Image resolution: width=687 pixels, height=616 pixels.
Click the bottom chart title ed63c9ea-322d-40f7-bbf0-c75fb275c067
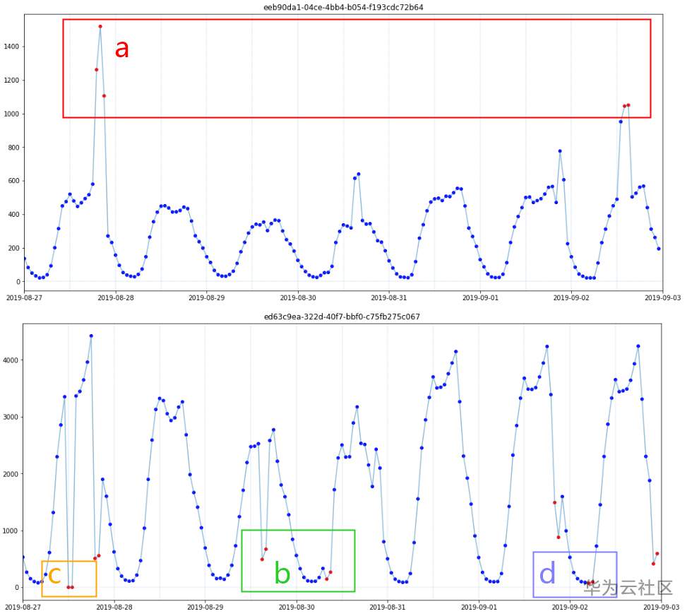tap(342, 316)
